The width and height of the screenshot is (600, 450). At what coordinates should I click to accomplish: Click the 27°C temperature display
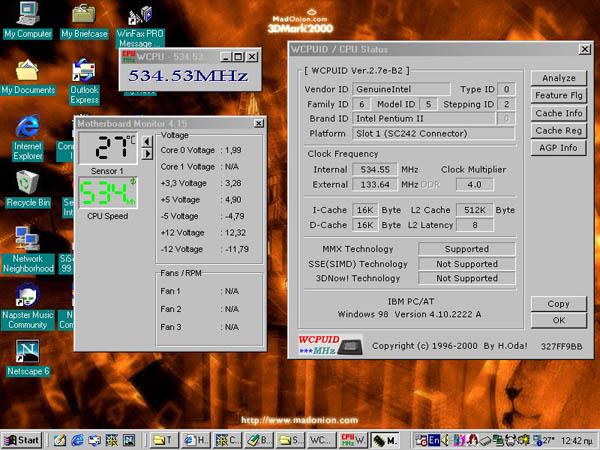(x=108, y=147)
